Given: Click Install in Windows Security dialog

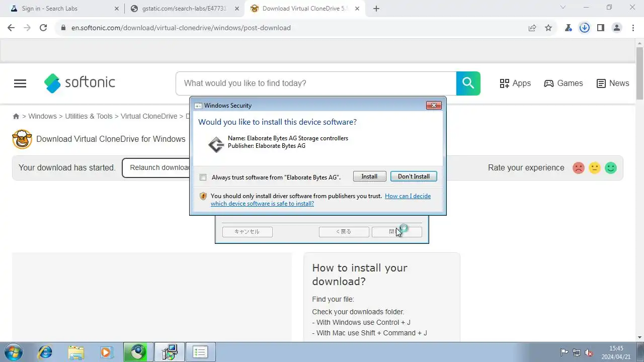Looking at the screenshot, I should [x=369, y=176].
